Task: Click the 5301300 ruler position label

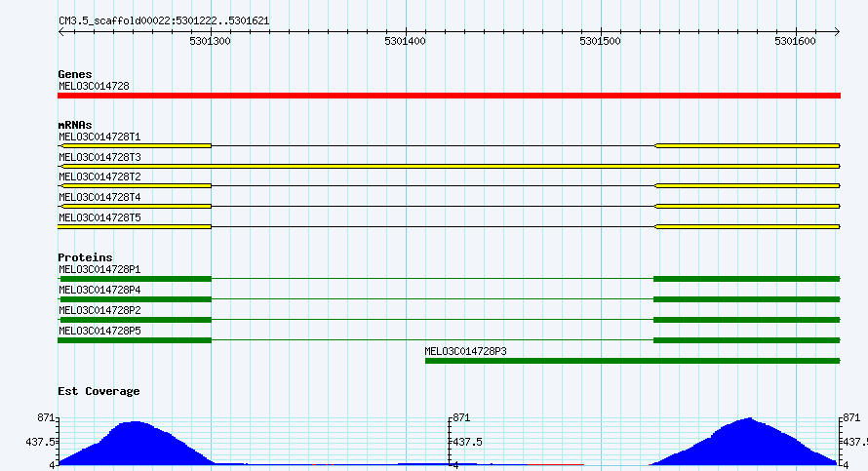Action: 210,42
